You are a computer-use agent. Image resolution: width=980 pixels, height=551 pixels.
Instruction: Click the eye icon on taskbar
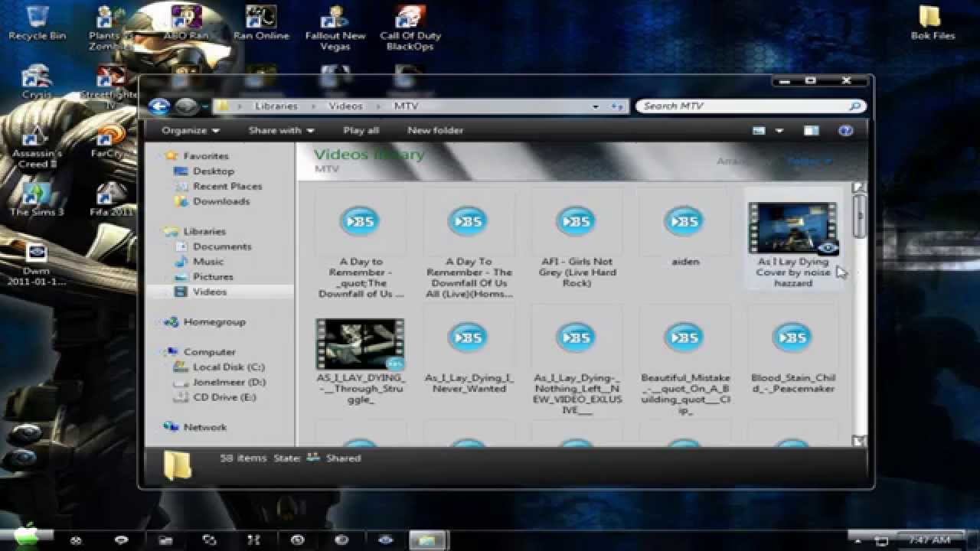pyautogui.click(x=385, y=540)
